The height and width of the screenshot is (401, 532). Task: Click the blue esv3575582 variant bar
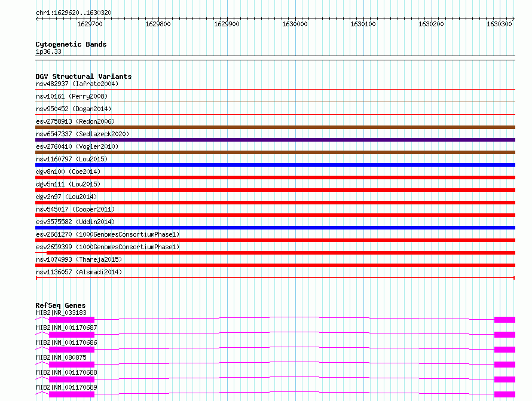(275, 228)
